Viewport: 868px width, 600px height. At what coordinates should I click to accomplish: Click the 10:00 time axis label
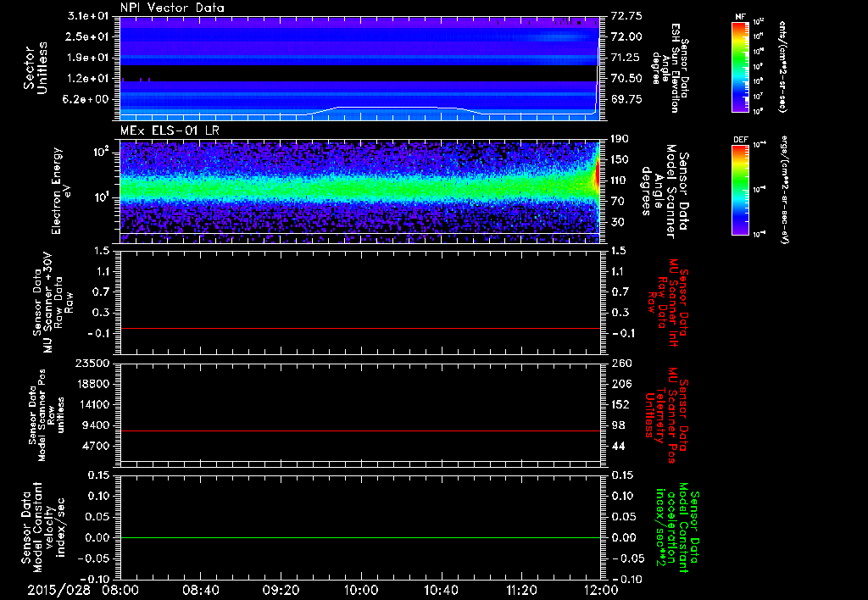(362, 589)
